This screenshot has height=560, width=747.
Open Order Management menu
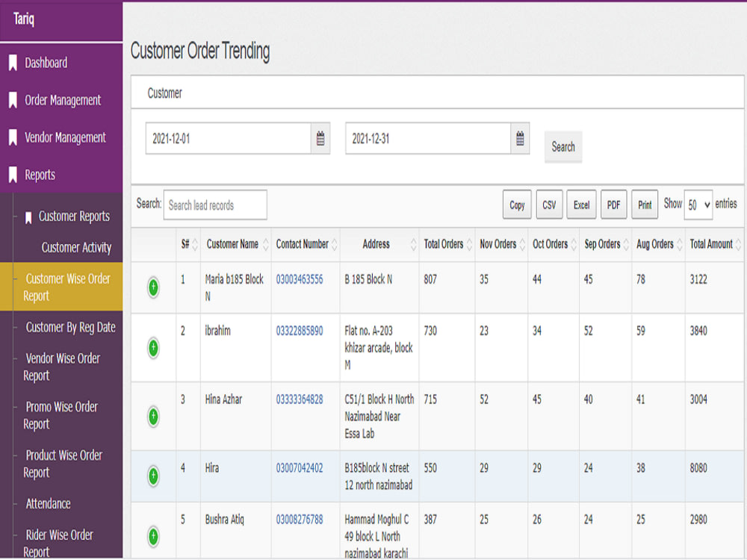pos(63,100)
